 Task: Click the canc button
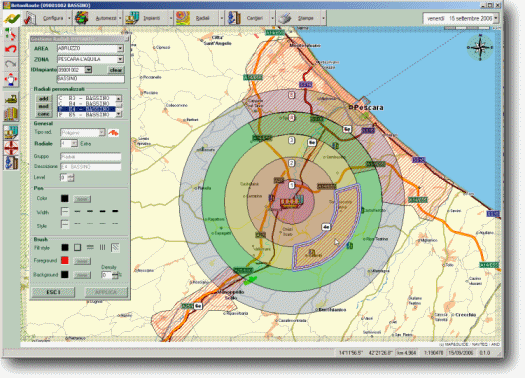point(44,114)
